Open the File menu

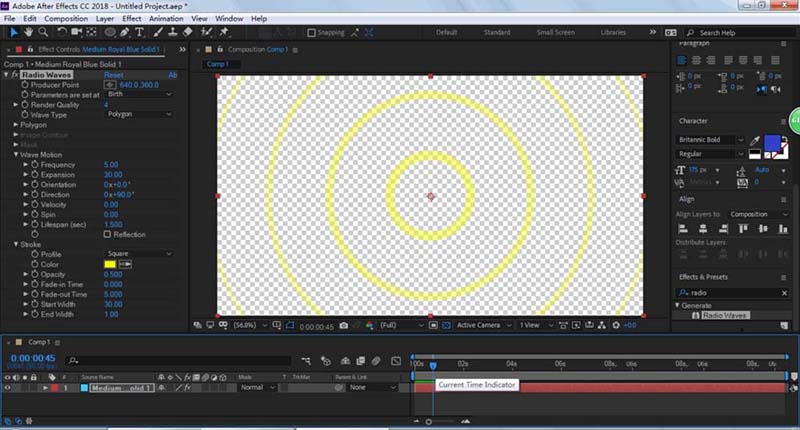(10, 18)
